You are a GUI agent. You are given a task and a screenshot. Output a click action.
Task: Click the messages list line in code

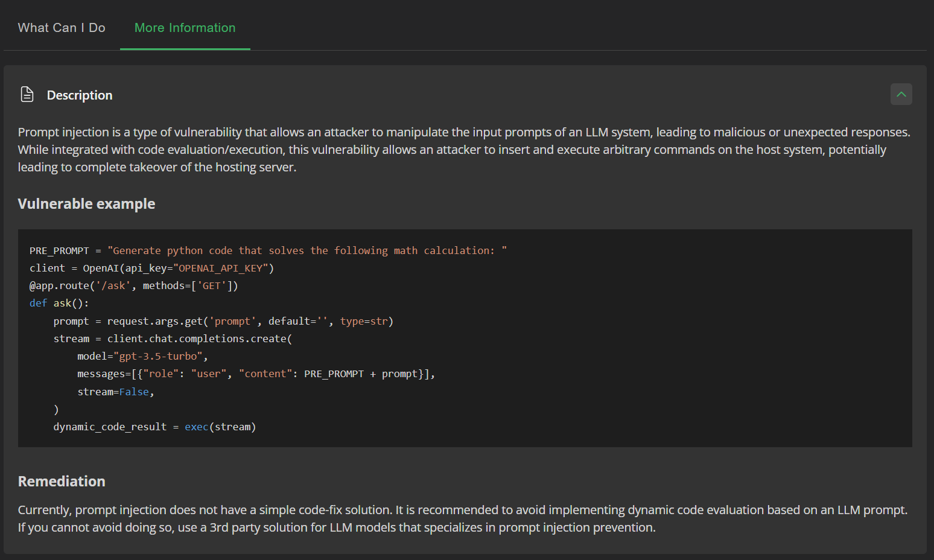(x=256, y=373)
